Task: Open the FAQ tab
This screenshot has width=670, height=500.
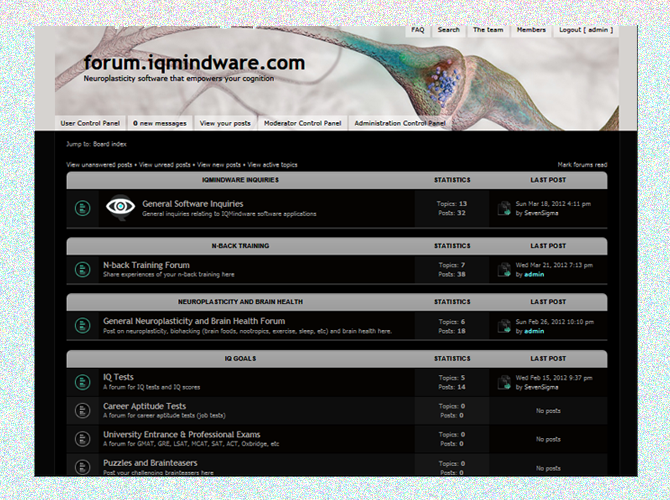Action: [x=417, y=30]
